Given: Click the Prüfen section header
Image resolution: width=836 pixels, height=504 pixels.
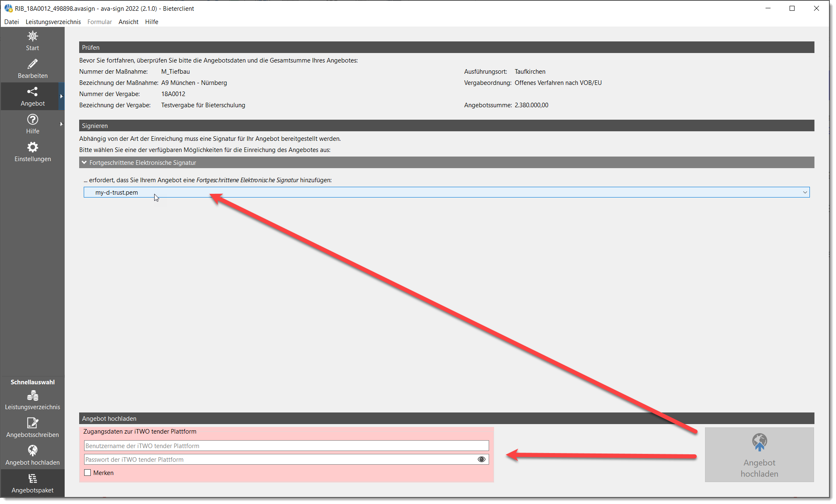Looking at the screenshot, I should [x=446, y=47].
